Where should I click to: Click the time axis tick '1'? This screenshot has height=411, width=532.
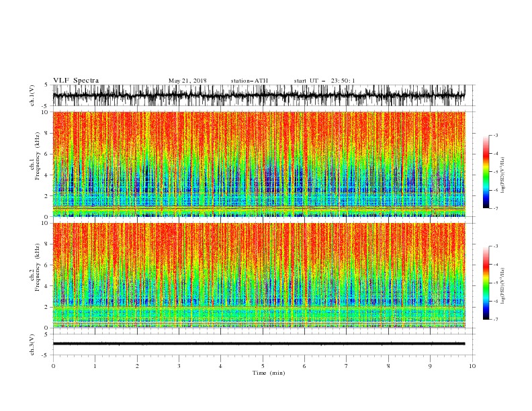95,366
